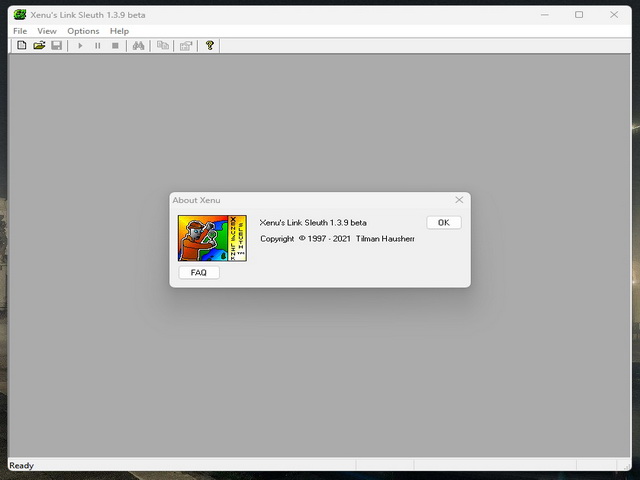This screenshot has height=480, width=640.
Task: Click the Save floppy disk icon
Action: (57, 45)
